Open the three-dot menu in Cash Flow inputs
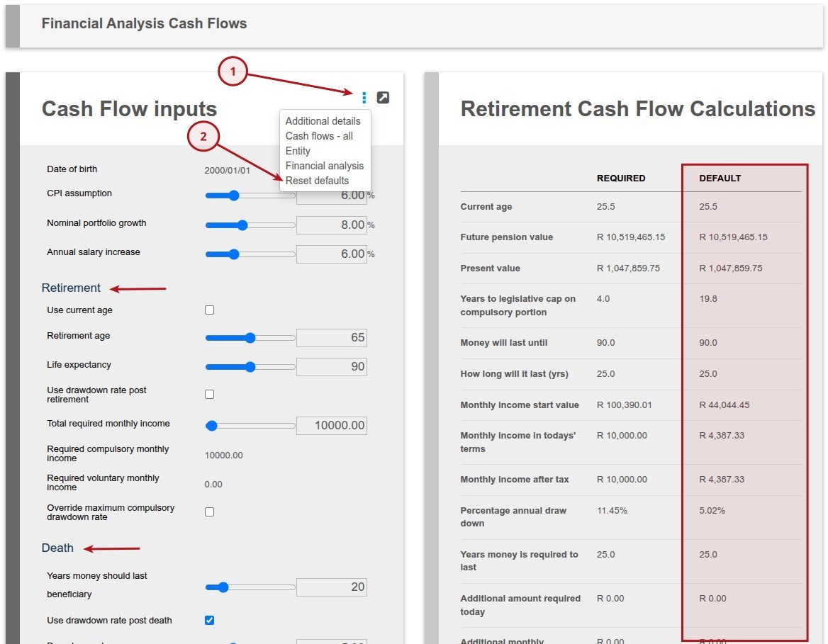 [x=364, y=98]
